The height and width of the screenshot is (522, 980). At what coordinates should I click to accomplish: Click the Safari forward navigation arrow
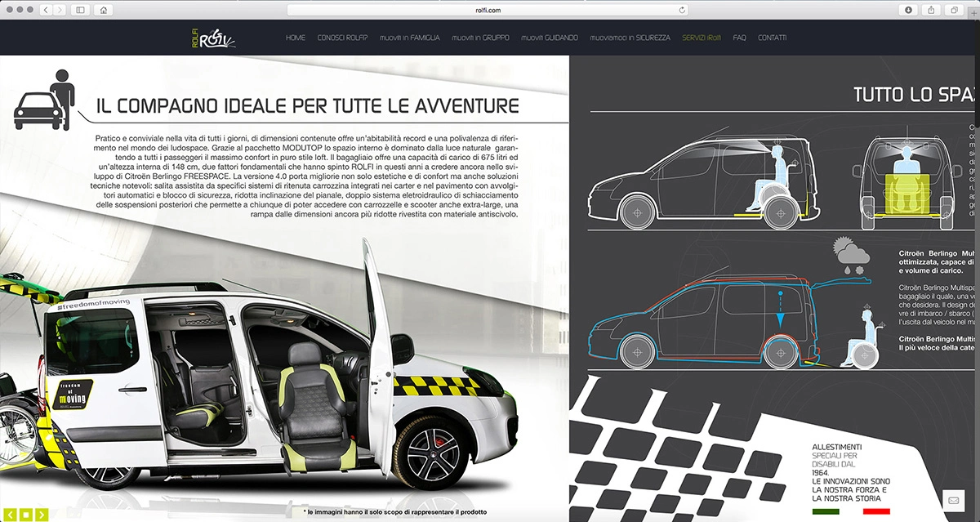pos(60,10)
